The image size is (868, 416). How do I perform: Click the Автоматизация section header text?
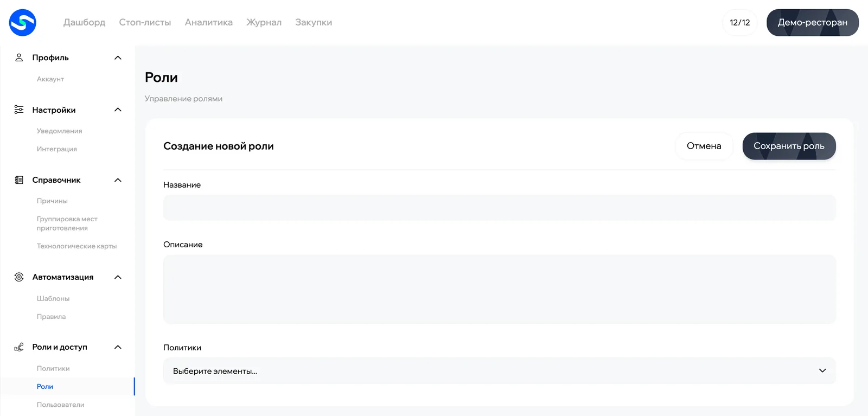click(x=63, y=277)
